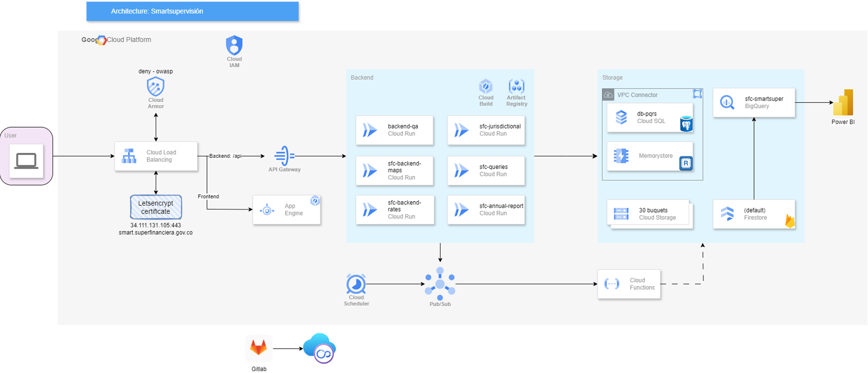Select the Memorystore icon
Image resolution: width=868 pixels, height=373 pixels.
click(x=621, y=156)
